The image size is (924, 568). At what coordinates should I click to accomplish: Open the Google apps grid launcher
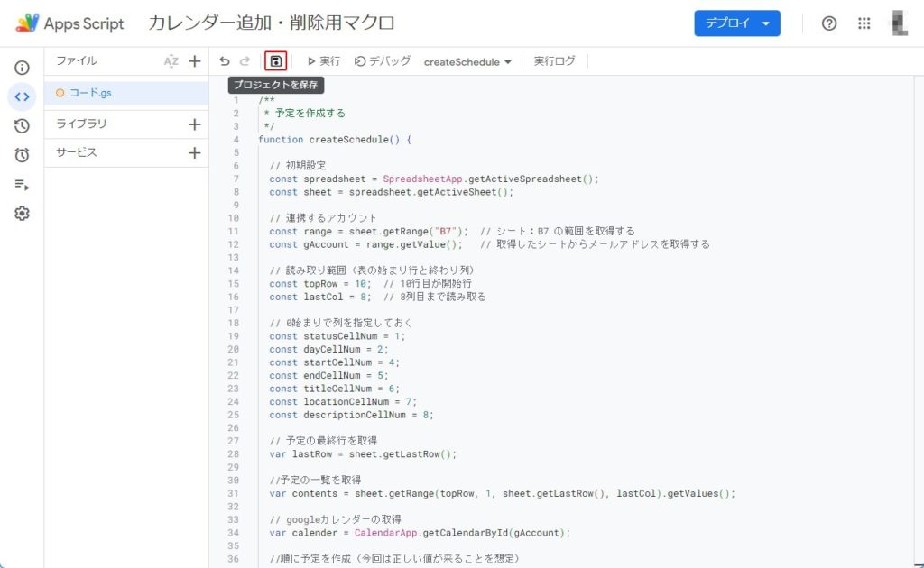pos(864,23)
